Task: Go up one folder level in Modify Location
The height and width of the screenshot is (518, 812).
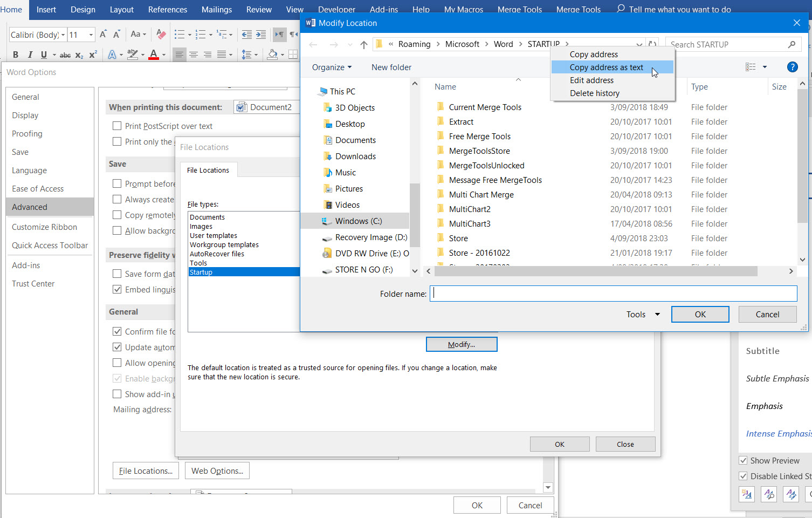Action: (364, 44)
